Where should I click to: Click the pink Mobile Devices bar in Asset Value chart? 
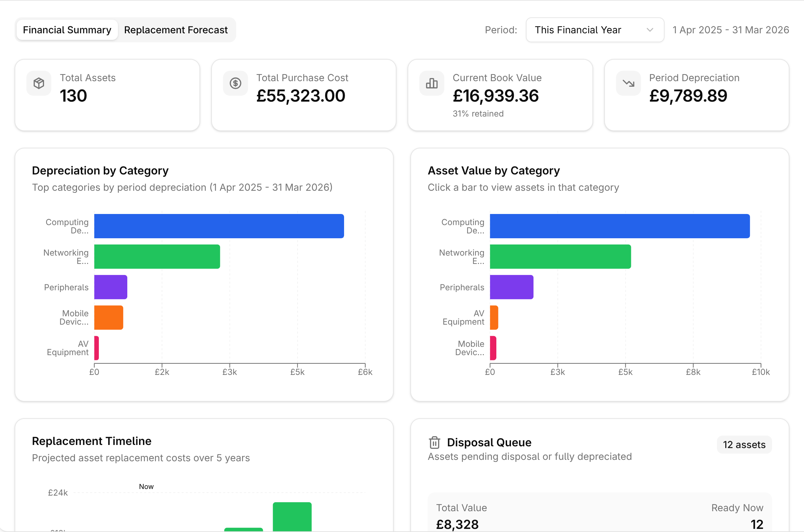click(493, 348)
